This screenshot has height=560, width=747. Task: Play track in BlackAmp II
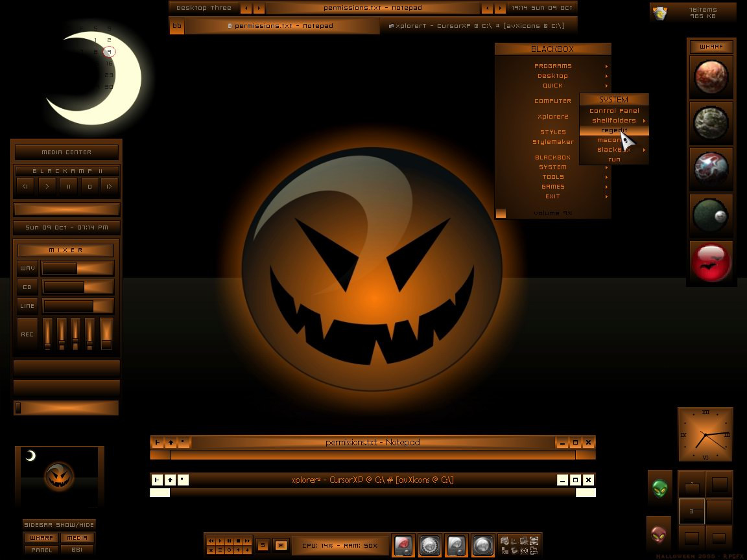[47, 186]
